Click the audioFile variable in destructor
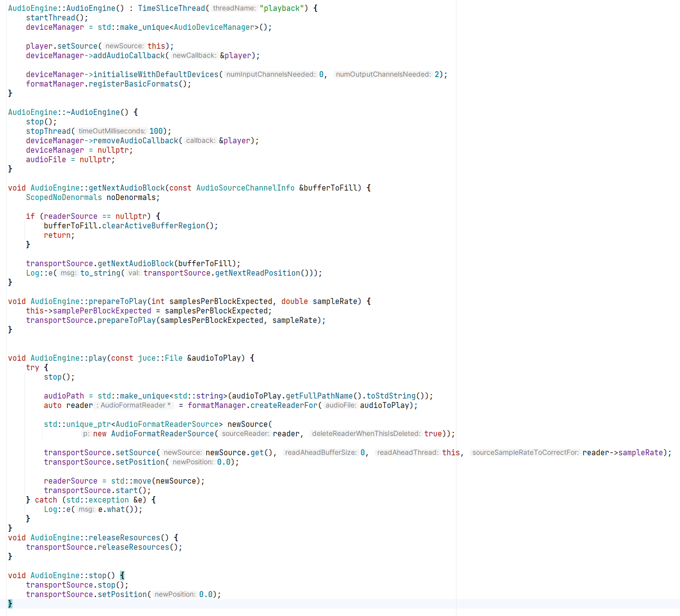Screen dimensions: 680x616 pos(46,160)
